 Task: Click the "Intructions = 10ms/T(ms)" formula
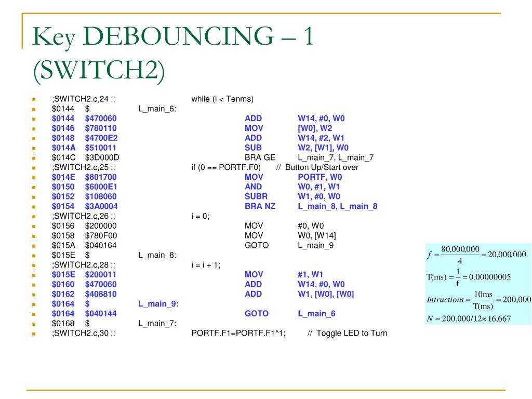click(478, 300)
